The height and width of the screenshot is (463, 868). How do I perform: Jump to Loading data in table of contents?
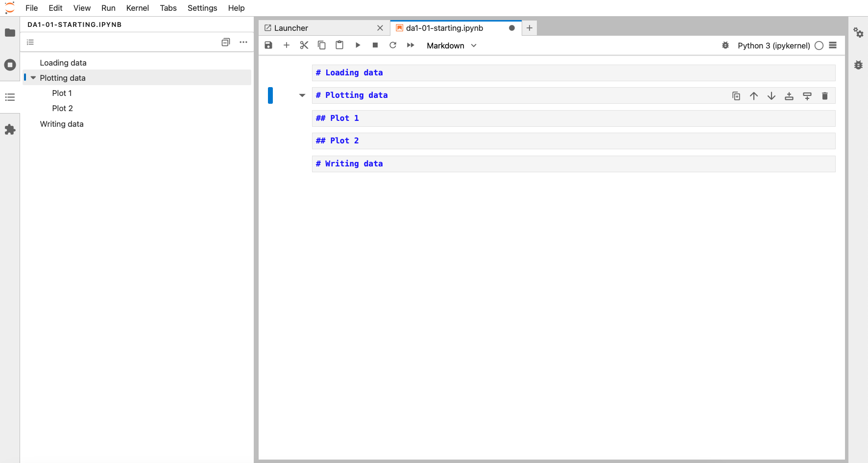pos(63,63)
